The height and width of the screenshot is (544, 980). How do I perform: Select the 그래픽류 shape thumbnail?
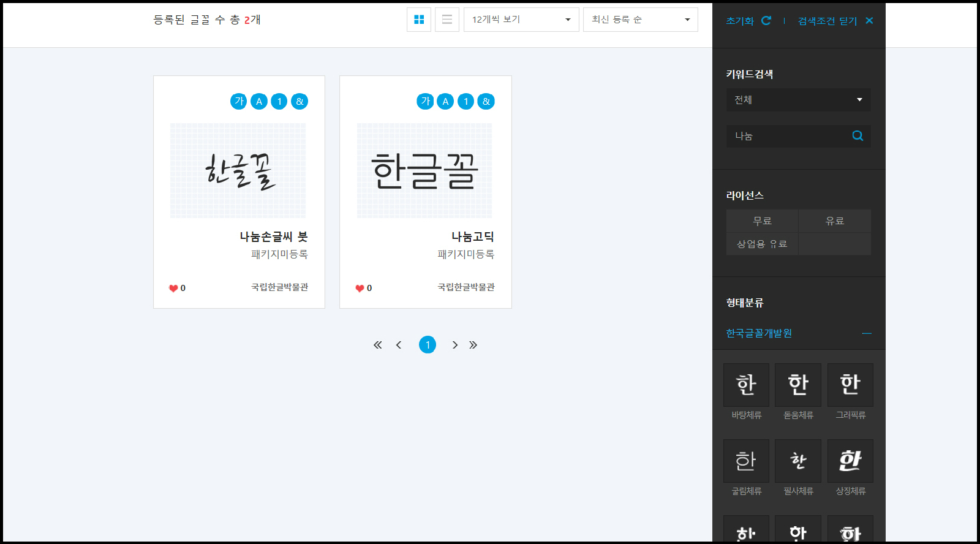point(850,385)
